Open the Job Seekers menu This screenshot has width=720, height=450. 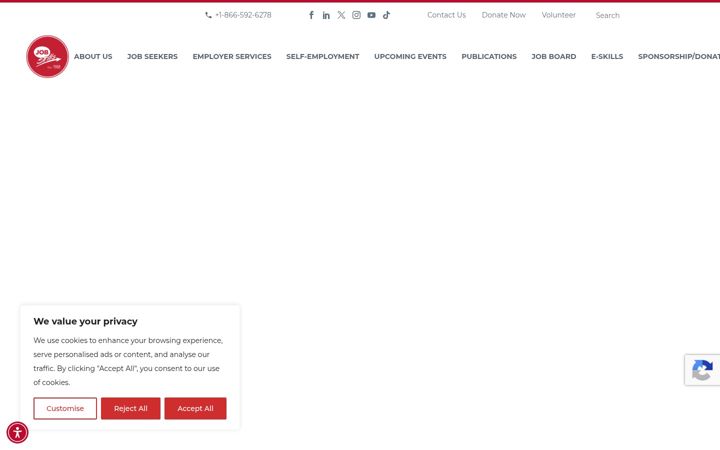click(152, 56)
